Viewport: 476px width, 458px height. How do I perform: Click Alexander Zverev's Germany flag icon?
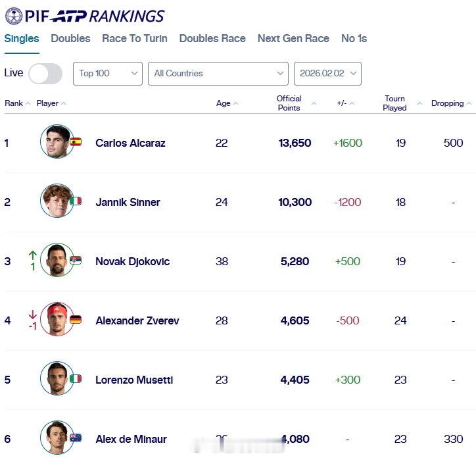pyautogui.click(x=76, y=320)
